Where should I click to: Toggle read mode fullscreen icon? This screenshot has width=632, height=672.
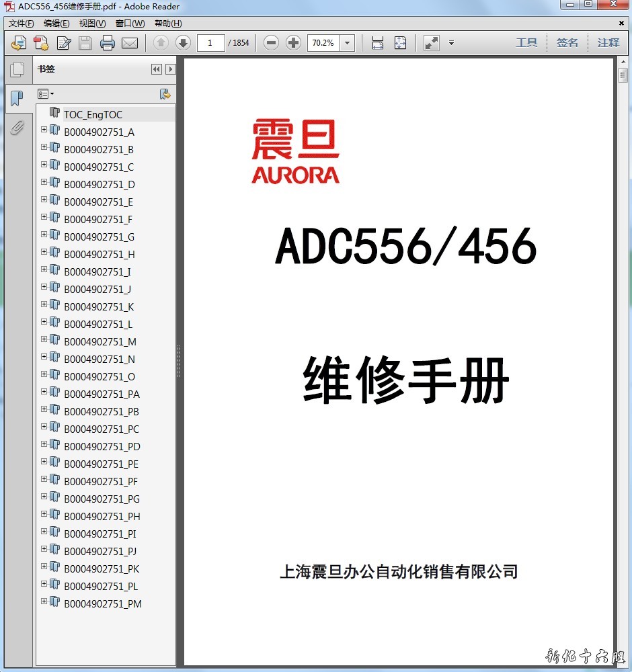(432, 43)
